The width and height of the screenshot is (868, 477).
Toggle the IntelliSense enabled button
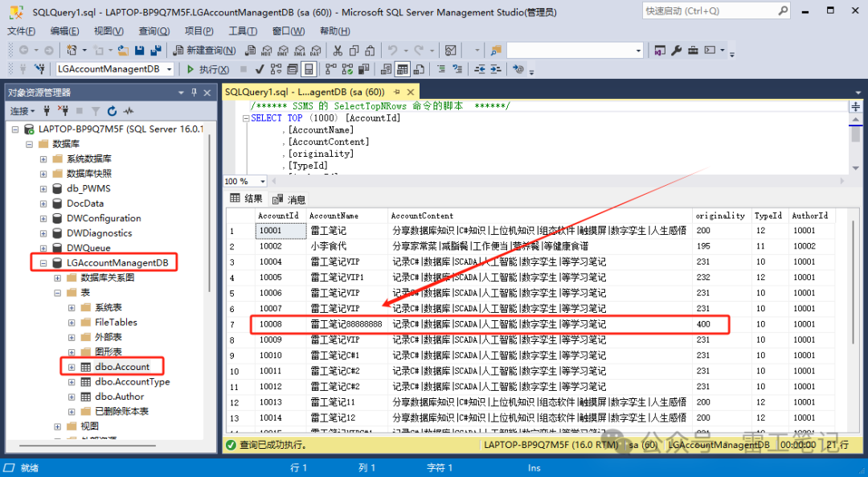coord(309,69)
